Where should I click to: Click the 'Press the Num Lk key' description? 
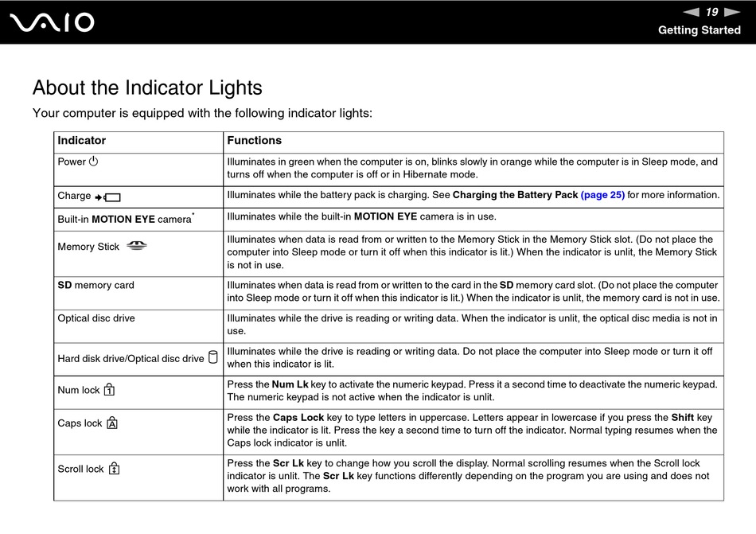[x=473, y=391]
